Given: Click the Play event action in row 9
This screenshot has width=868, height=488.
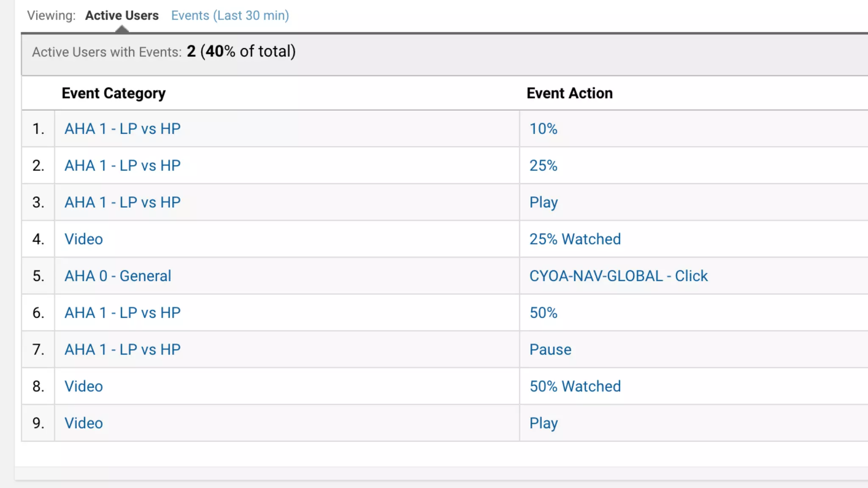Looking at the screenshot, I should pyautogui.click(x=543, y=424).
